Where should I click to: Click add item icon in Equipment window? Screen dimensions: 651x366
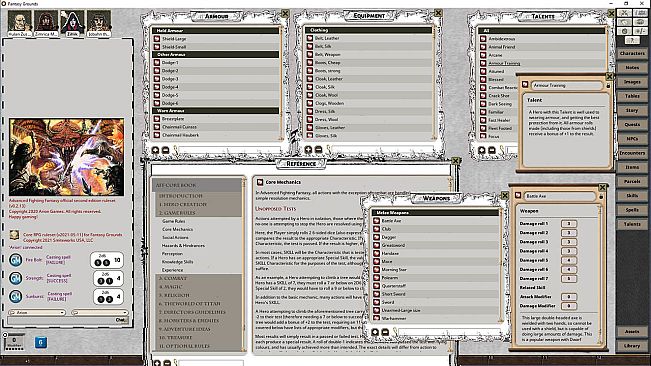coord(308,149)
